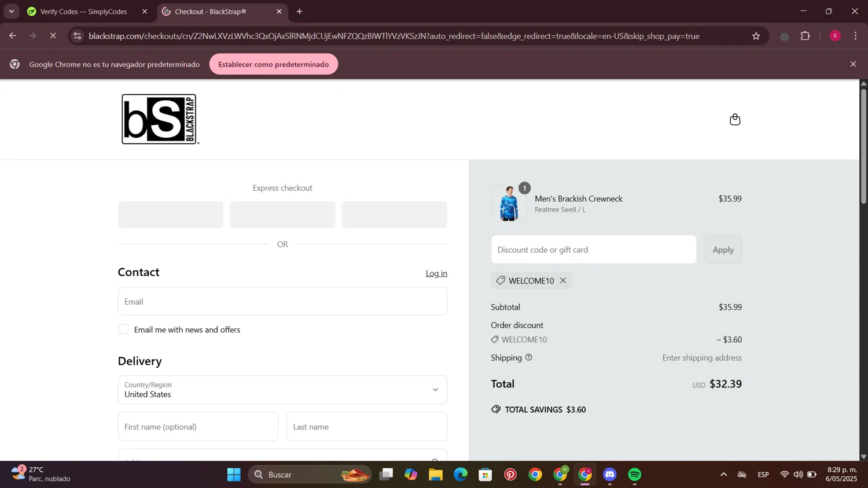Focus the Email input field

click(x=282, y=301)
